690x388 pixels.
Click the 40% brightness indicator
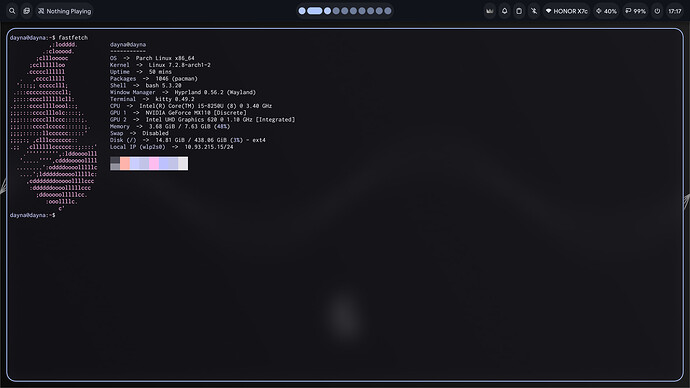tap(606, 11)
